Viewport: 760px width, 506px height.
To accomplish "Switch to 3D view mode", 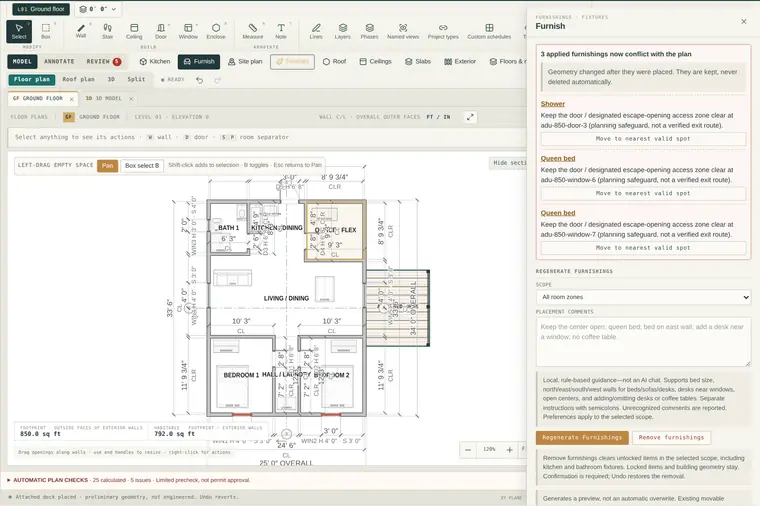I will 111,79.
